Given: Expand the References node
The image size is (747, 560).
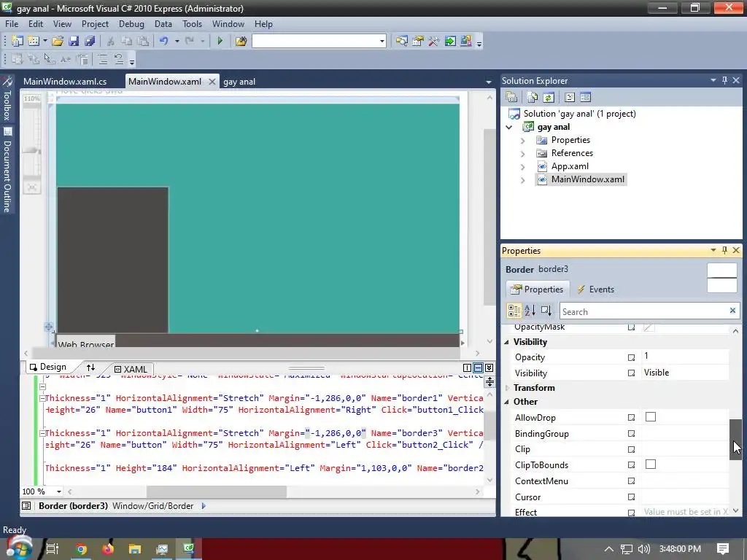Looking at the screenshot, I should click(x=522, y=154).
